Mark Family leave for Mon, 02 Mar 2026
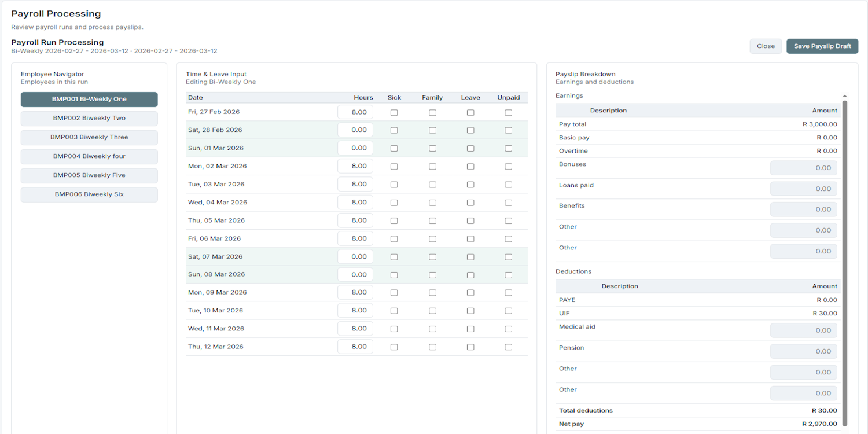868x434 pixels. point(432,167)
